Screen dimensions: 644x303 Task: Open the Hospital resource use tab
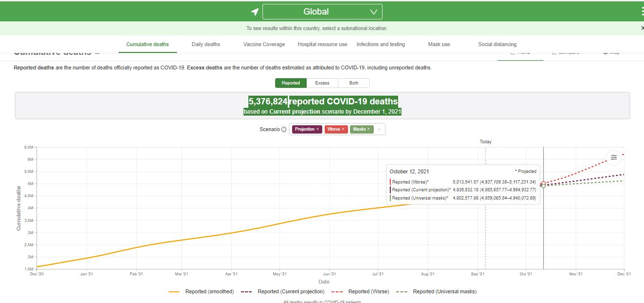click(323, 44)
